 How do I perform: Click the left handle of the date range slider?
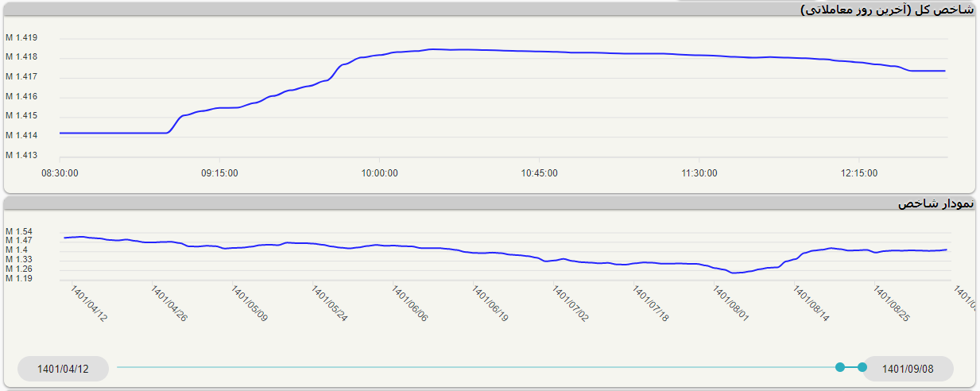[x=840, y=367]
